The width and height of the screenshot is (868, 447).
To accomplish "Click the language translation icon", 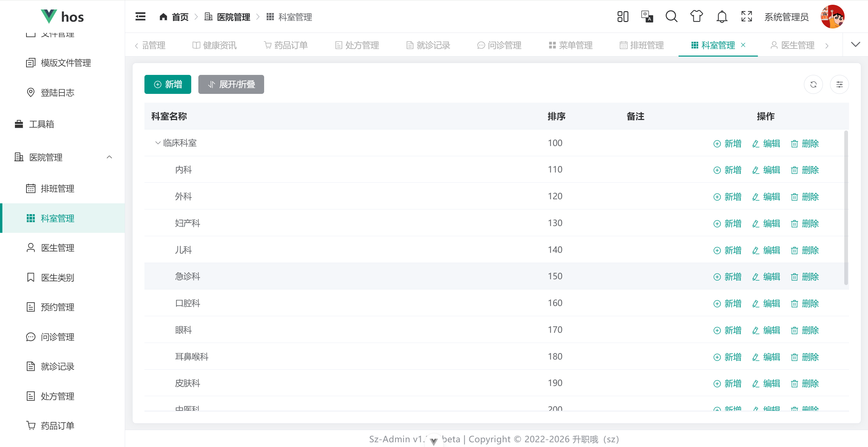I will 647,17.
